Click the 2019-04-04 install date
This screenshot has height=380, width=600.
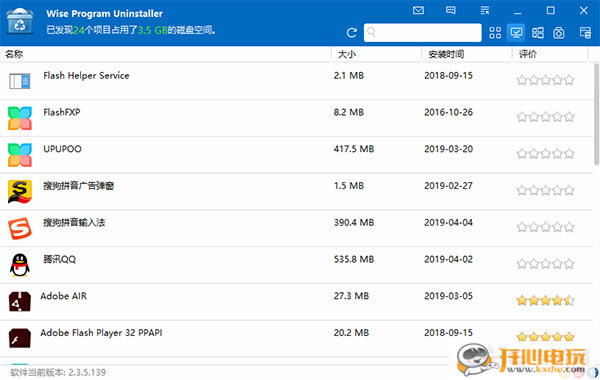448,222
